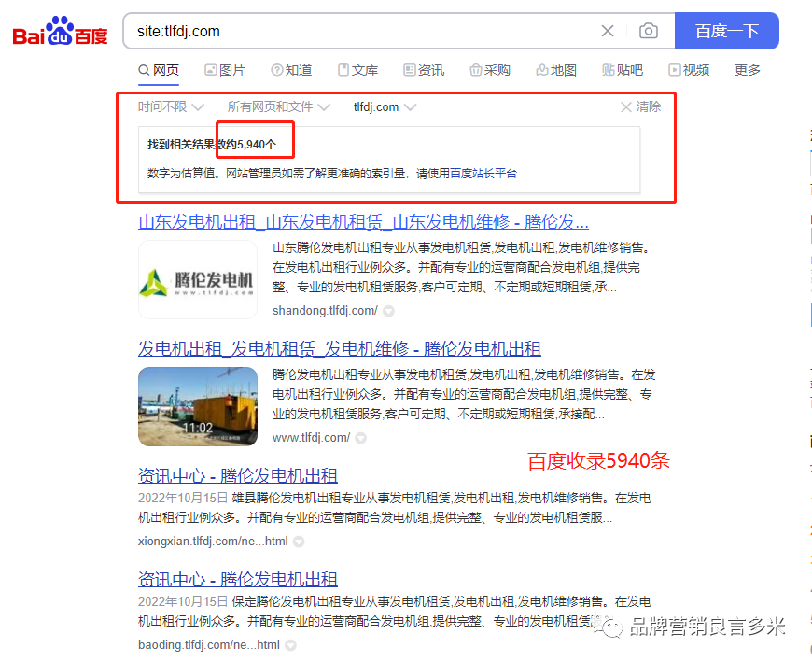Click 腾伦发电机 logo thumbnail
812x662 pixels.
[x=198, y=280]
